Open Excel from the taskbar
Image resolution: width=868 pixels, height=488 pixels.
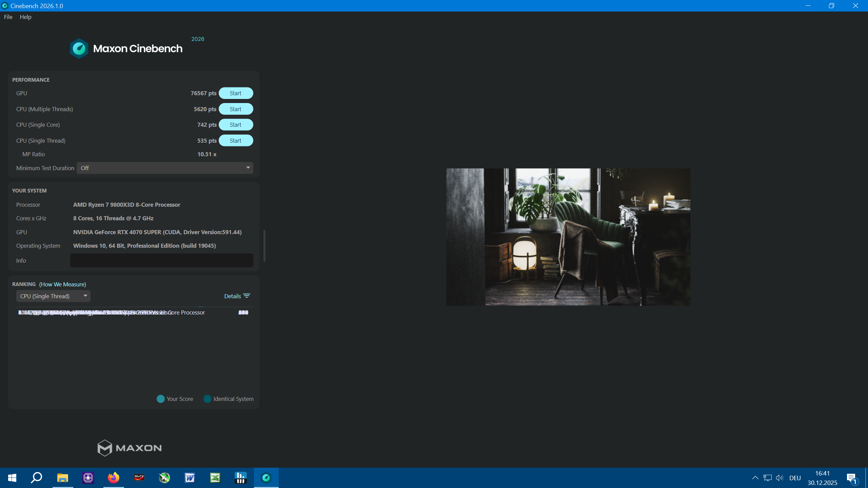[215, 478]
